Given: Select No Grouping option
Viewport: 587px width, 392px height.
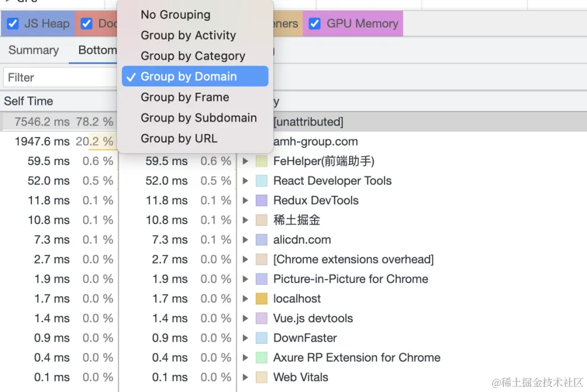Looking at the screenshot, I should tap(175, 15).
